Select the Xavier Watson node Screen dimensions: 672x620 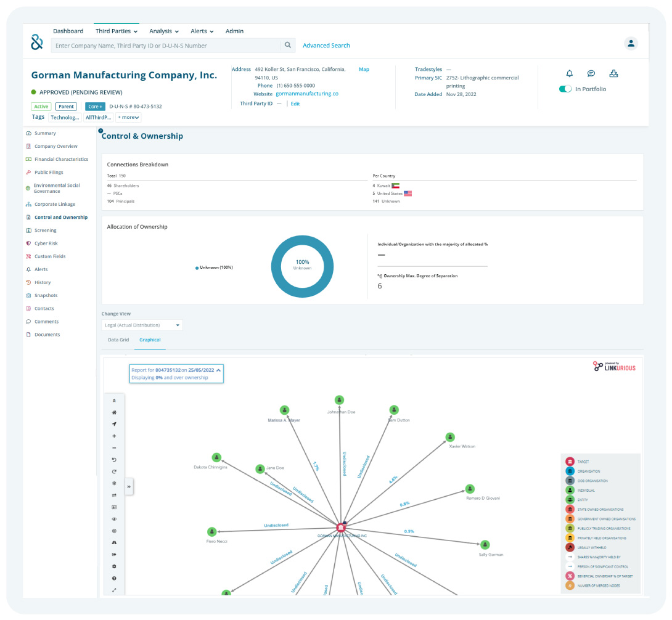point(450,437)
